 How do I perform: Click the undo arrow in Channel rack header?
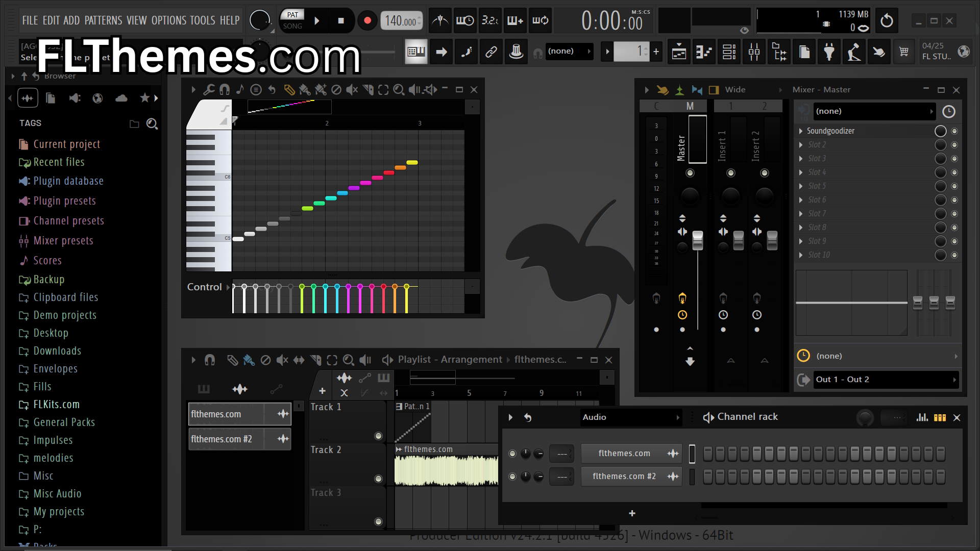point(528,417)
